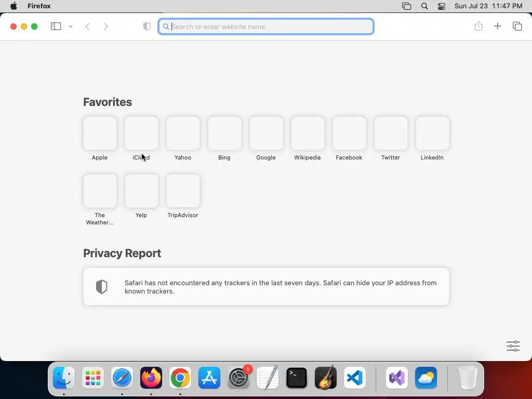532x399 pixels.
Task: Click the Privacy Report heading text
Action: [x=122, y=254]
